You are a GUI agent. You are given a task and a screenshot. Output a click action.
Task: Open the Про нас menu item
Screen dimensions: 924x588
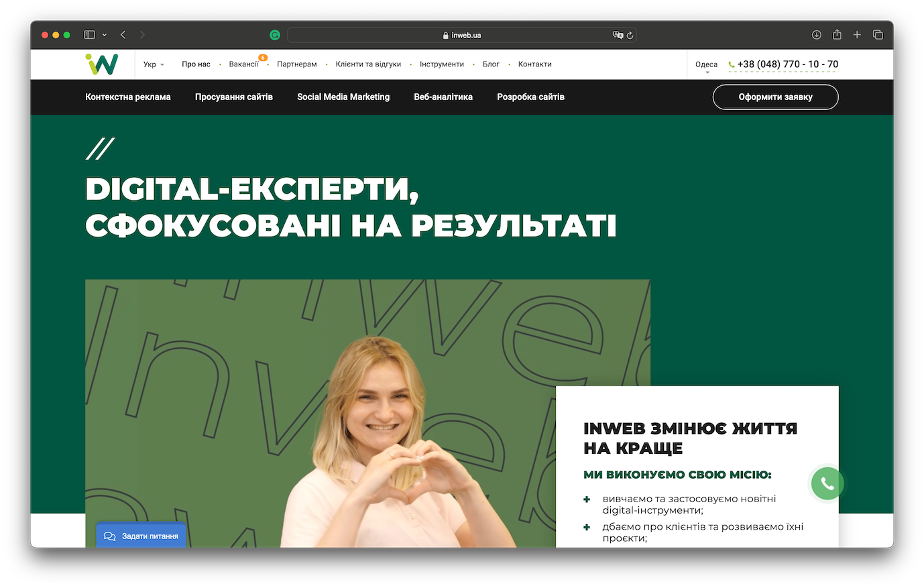click(x=196, y=64)
